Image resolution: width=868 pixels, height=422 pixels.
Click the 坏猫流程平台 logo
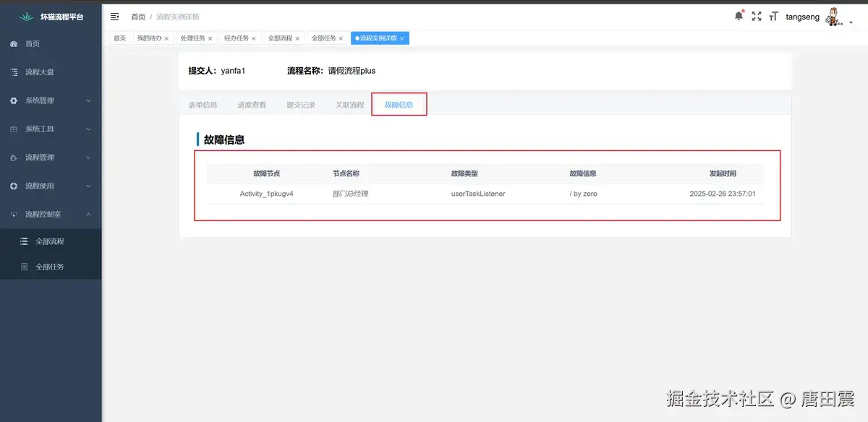[x=27, y=16]
